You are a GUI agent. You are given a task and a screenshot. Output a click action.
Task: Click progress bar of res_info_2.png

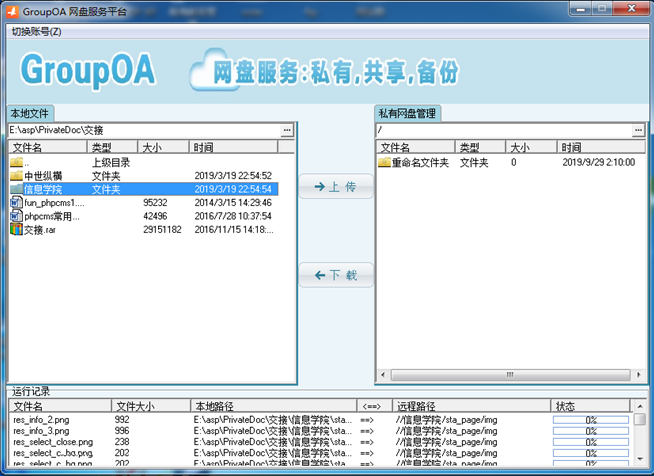click(x=591, y=420)
